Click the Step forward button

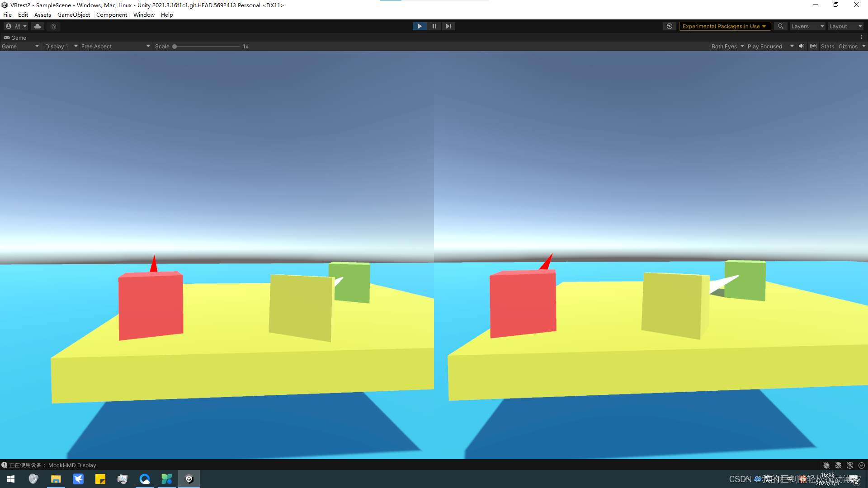pos(448,26)
